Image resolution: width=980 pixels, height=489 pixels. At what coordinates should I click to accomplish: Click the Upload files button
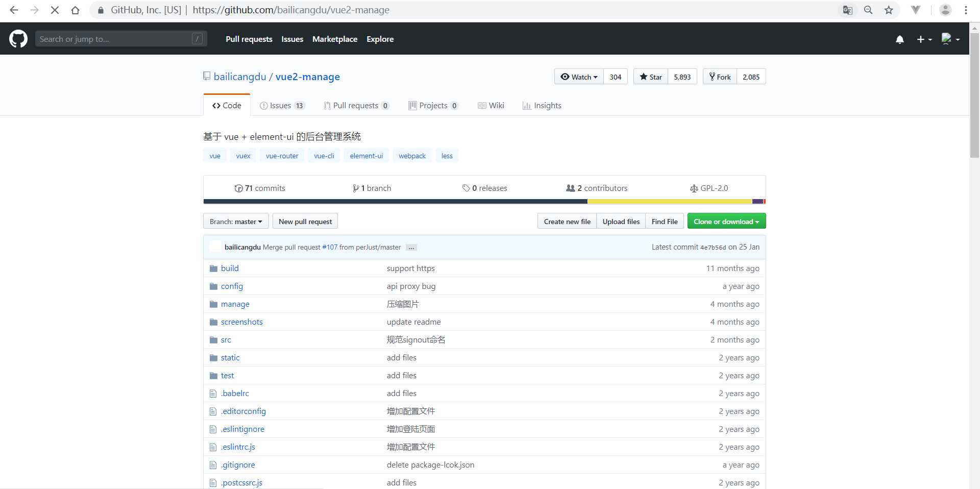click(x=621, y=222)
